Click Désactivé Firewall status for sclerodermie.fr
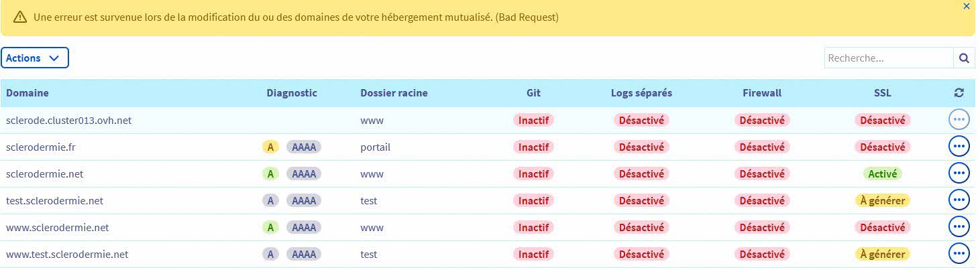 pos(762,147)
